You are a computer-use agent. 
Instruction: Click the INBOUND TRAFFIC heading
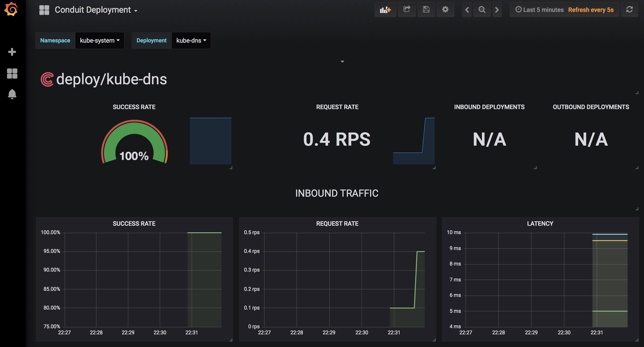click(x=337, y=193)
